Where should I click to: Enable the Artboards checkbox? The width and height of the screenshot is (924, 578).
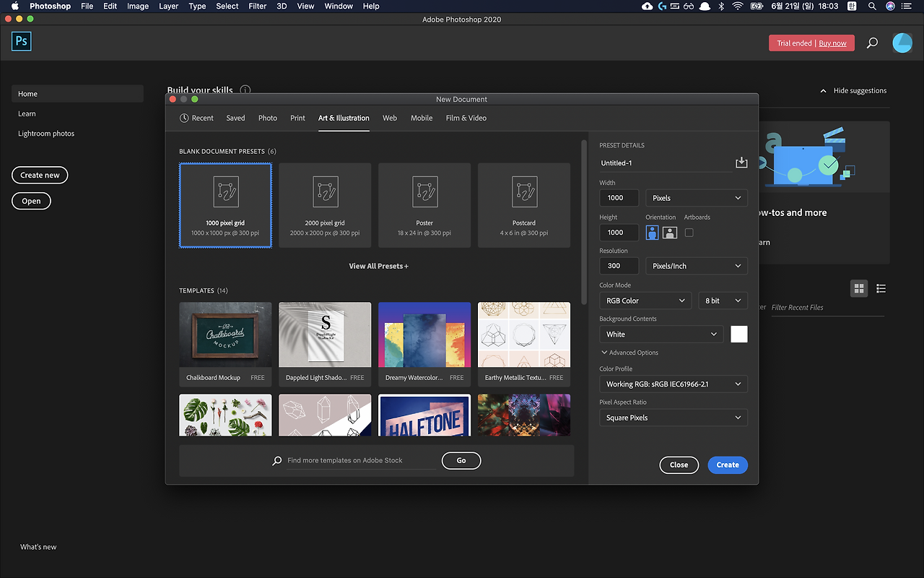[689, 233]
